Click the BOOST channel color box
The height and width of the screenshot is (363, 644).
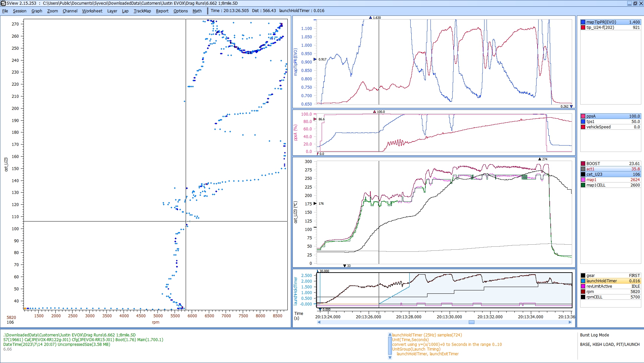click(x=583, y=164)
